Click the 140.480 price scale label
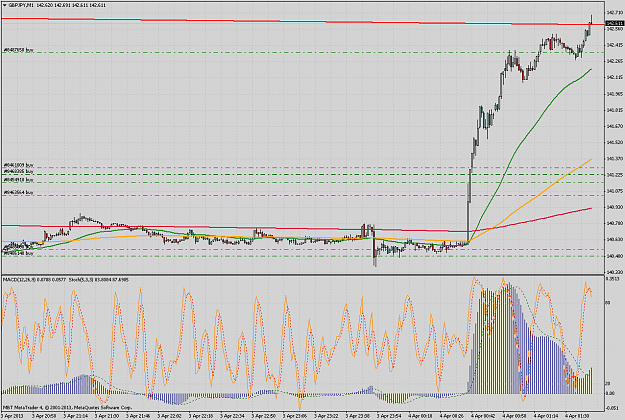This screenshot has height=420, width=625. 614,256
